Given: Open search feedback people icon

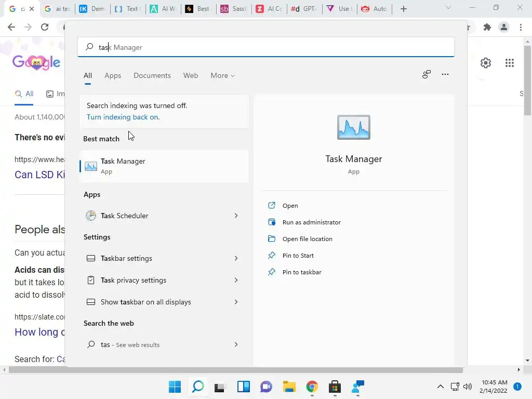Looking at the screenshot, I should click(x=426, y=74).
